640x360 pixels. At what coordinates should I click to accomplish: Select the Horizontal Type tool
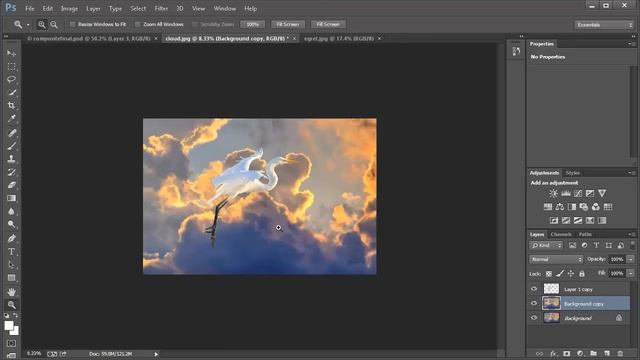coord(11,251)
